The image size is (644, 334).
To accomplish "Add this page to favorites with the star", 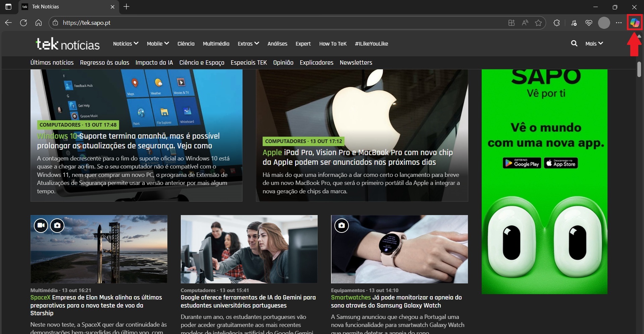I will point(538,23).
